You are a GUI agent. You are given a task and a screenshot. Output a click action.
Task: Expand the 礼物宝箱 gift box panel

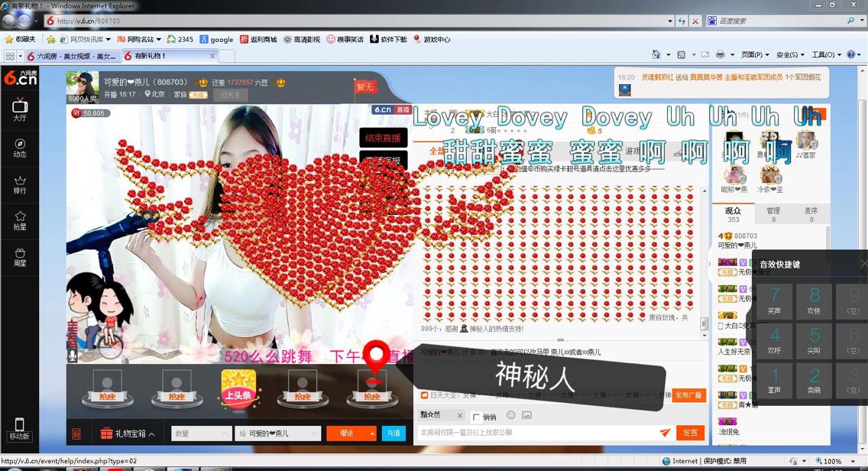click(x=128, y=434)
